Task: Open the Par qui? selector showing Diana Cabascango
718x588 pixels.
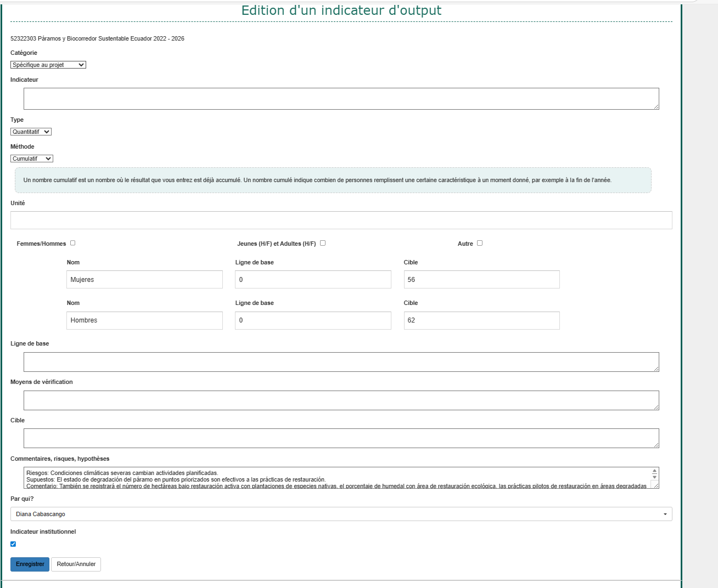Action: [x=341, y=514]
